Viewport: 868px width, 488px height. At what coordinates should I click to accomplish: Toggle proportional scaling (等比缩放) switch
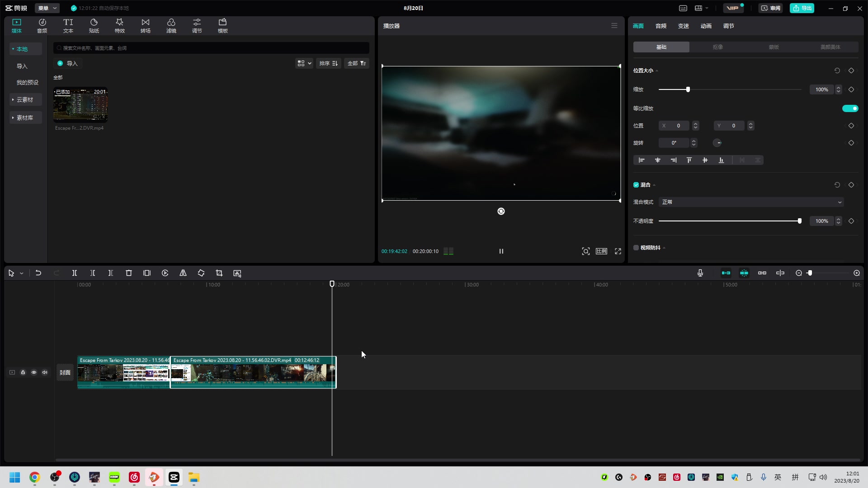click(850, 108)
